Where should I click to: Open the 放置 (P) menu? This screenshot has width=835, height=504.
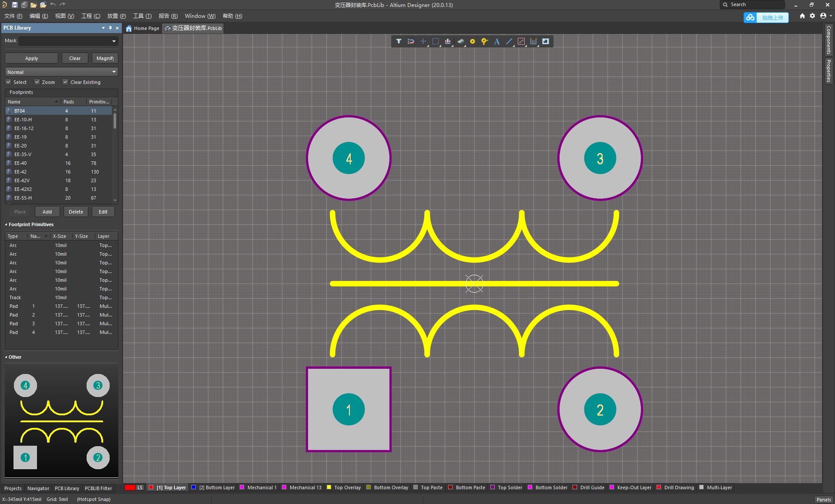coord(117,16)
